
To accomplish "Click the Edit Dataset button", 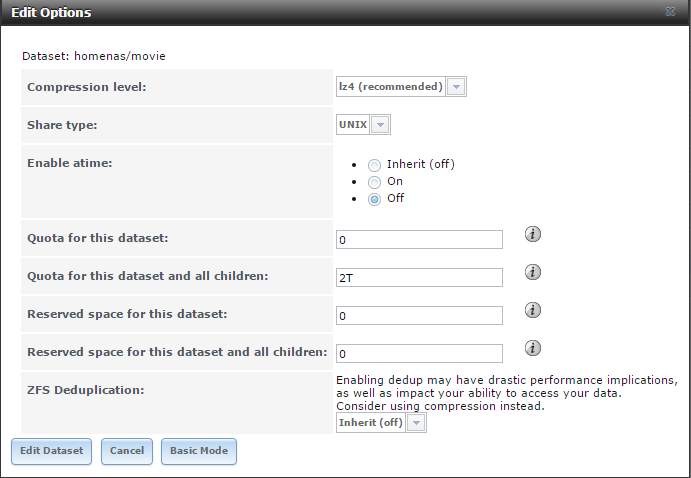I will (51, 451).
